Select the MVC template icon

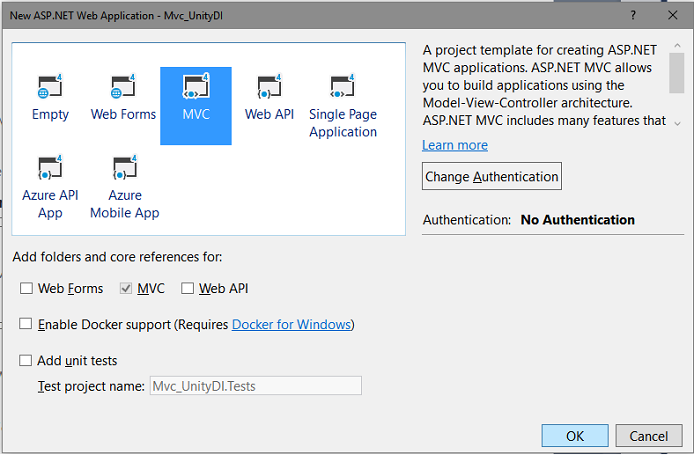(196, 86)
